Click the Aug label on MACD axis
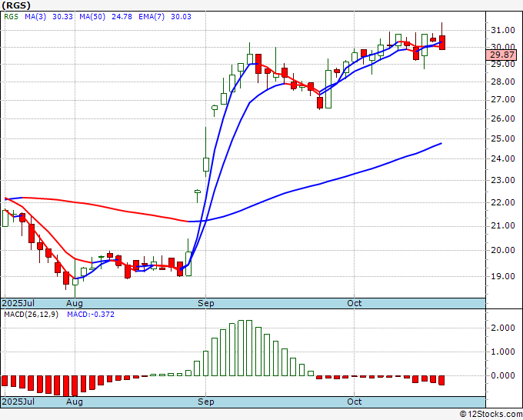The width and height of the screenshot is (523, 420). click(x=75, y=402)
